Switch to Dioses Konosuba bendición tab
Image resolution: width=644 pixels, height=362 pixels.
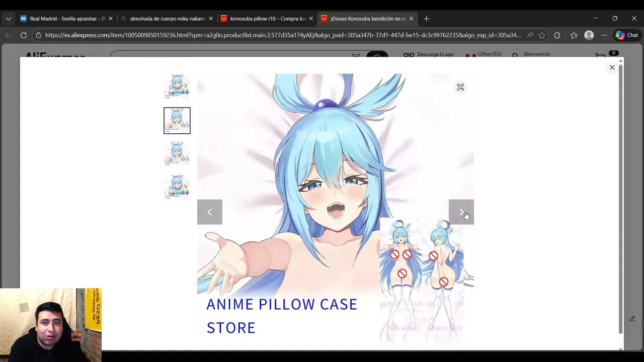coord(367,19)
